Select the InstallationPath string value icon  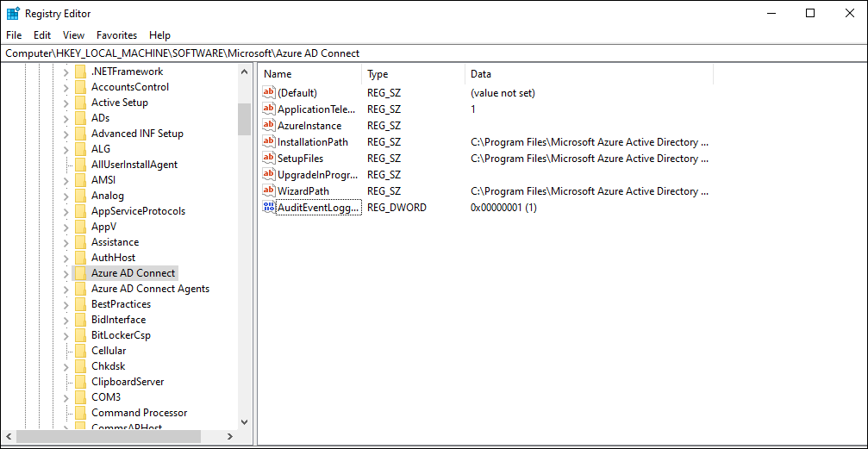pyautogui.click(x=268, y=141)
